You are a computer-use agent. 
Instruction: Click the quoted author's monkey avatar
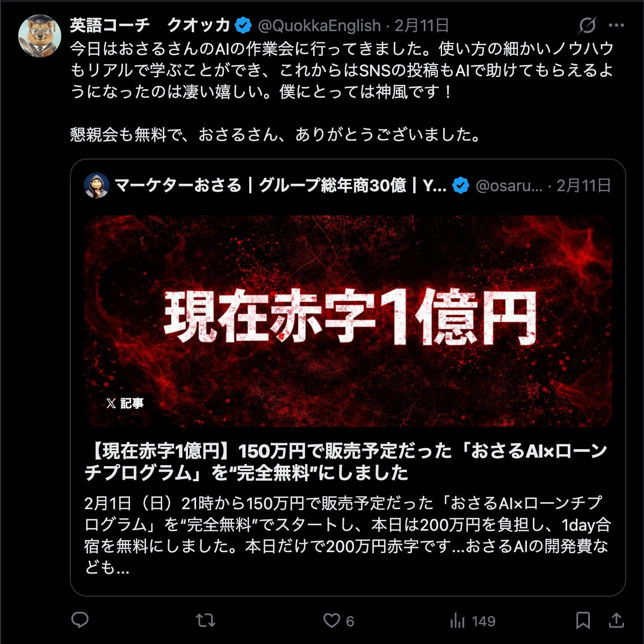click(x=97, y=186)
